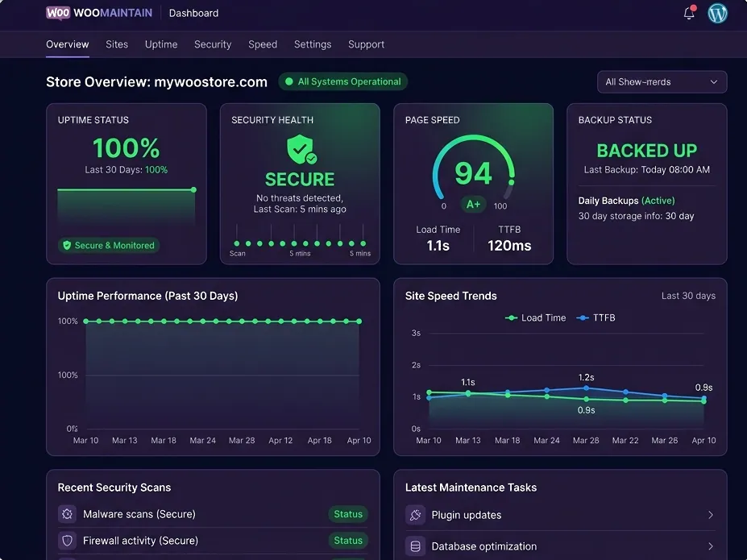
Task: Click the A+ grade badge
Action: point(473,205)
